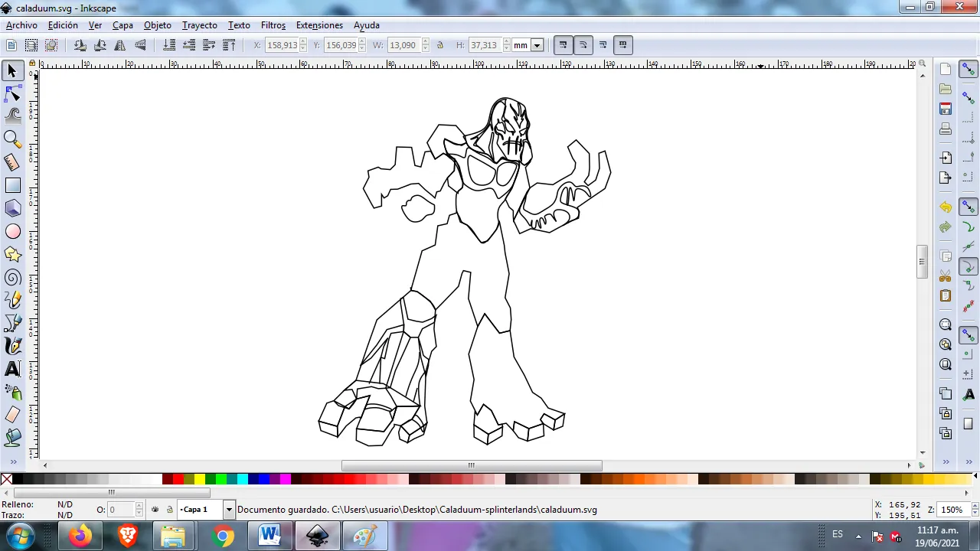Select the Zoom magnifier tool
Screen dimensions: 980x551
[12, 139]
